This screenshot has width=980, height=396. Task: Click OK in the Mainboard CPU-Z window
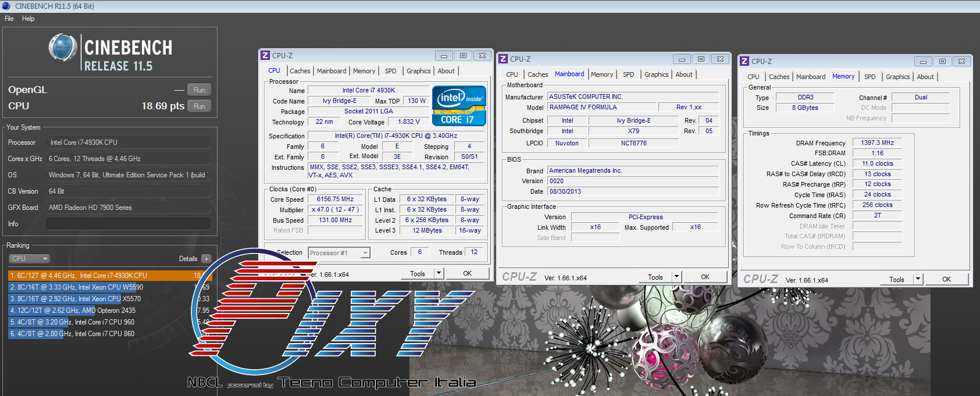pyautogui.click(x=705, y=277)
